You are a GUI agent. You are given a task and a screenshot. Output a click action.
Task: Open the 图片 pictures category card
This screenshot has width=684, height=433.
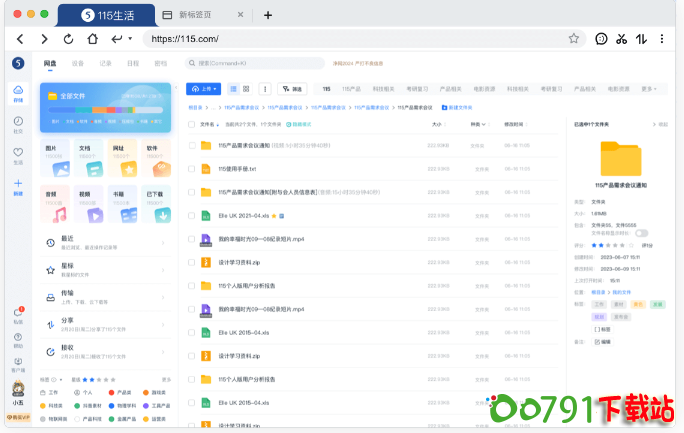(x=55, y=158)
